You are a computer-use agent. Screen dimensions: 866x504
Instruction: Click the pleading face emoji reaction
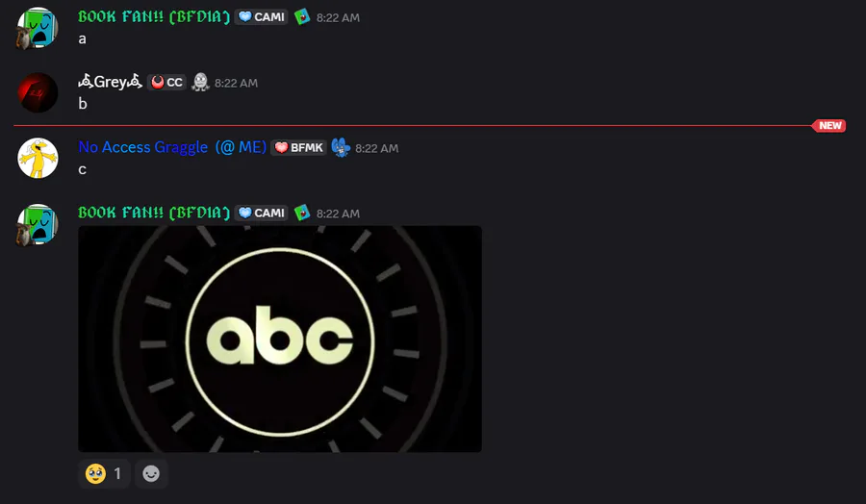[x=104, y=473]
